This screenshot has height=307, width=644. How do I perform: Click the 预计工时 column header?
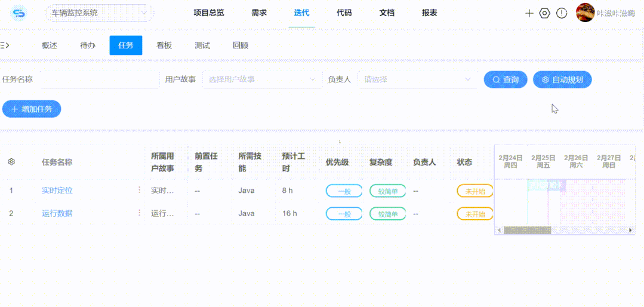pyautogui.click(x=294, y=162)
